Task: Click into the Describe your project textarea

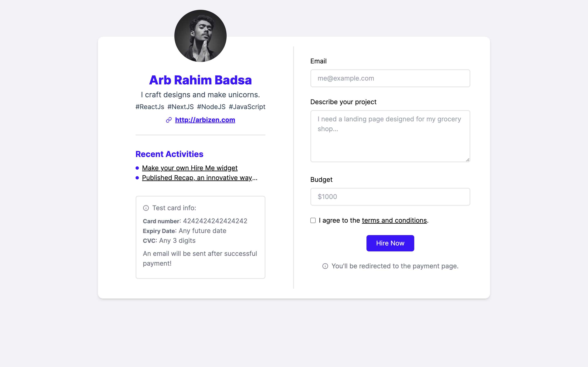Action: point(390,141)
